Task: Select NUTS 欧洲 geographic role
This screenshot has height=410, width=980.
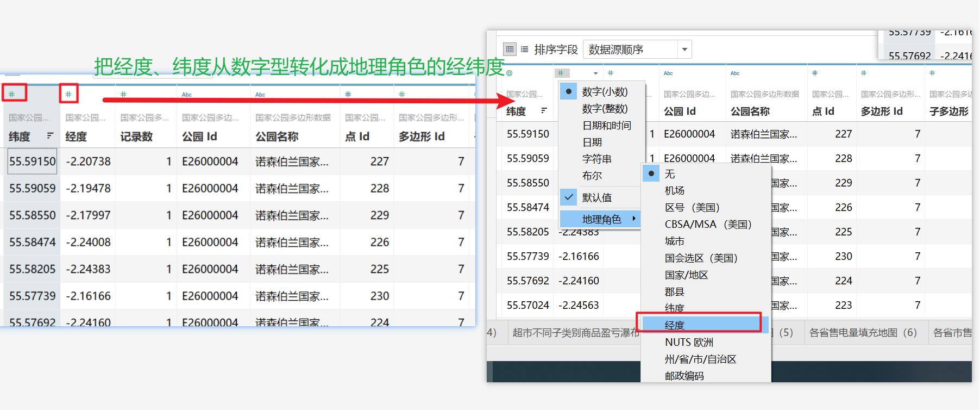Action: (706, 342)
